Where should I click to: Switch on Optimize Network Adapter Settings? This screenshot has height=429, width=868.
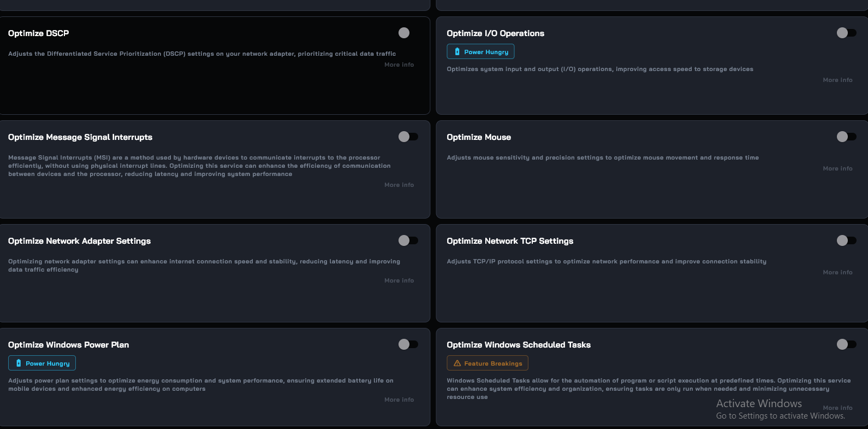[x=408, y=240]
